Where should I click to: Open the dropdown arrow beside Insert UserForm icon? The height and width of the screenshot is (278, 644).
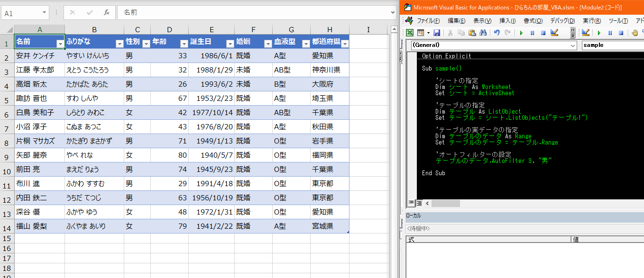tap(428, 33)
